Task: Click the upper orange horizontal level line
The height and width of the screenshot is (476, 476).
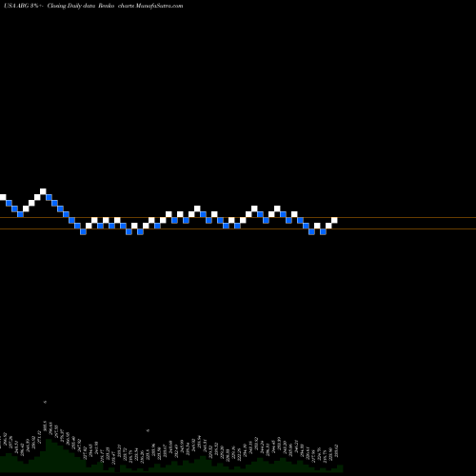Action: [238, 218]
